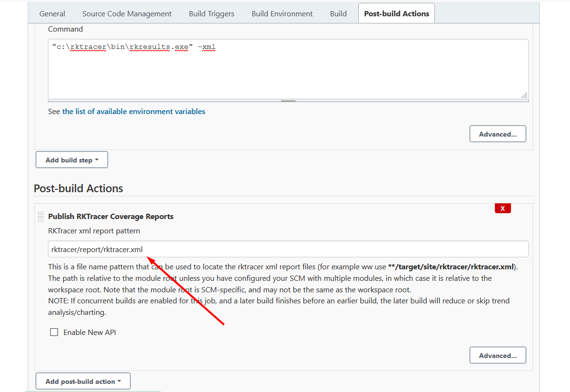Open the Source Code Management tab
This screenshot has width=570, height=392.
coord(126,13)
